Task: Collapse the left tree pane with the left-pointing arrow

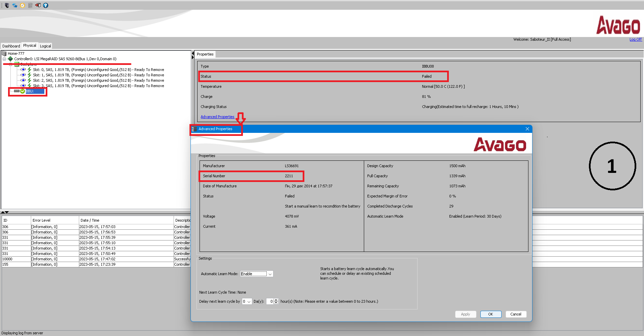Action: coord(193,53)
